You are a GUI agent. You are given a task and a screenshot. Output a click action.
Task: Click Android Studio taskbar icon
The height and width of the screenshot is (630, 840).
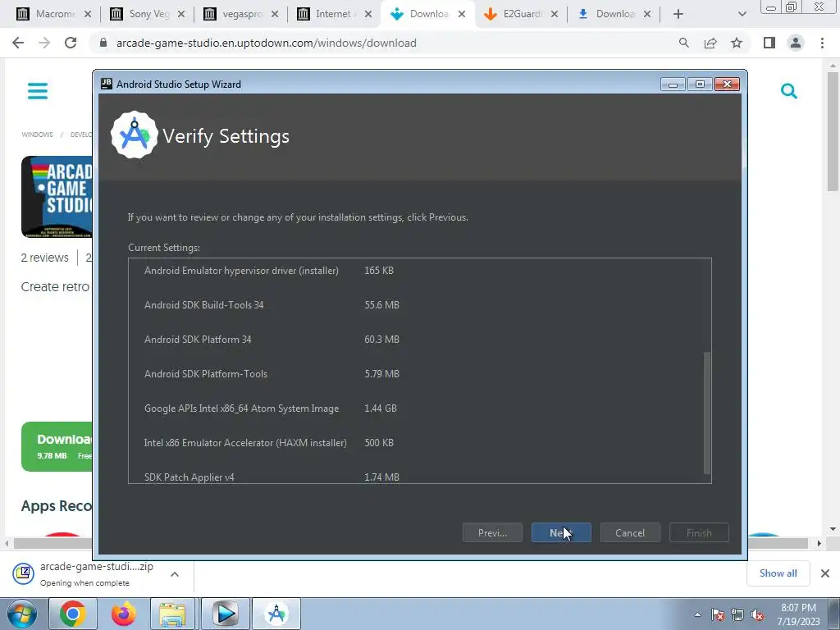point(276,614)
